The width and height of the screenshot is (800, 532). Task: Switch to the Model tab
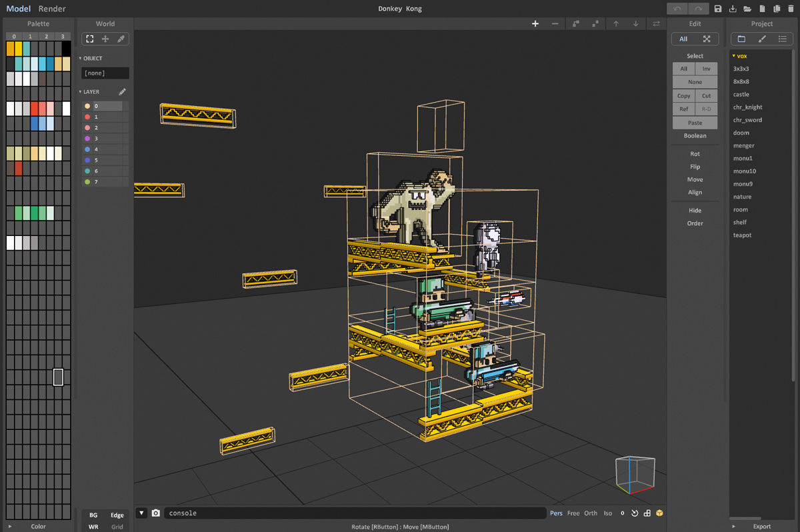pyautogui.click(x=19, y=9)
